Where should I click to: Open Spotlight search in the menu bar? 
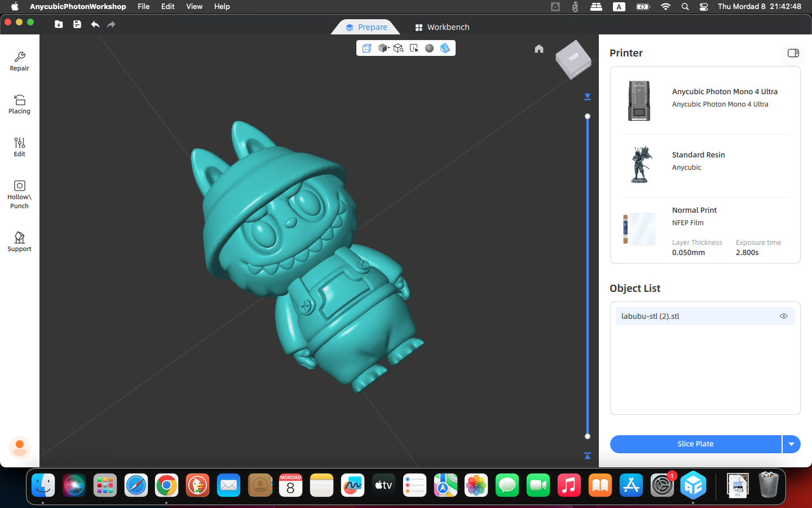coord(685,7)
